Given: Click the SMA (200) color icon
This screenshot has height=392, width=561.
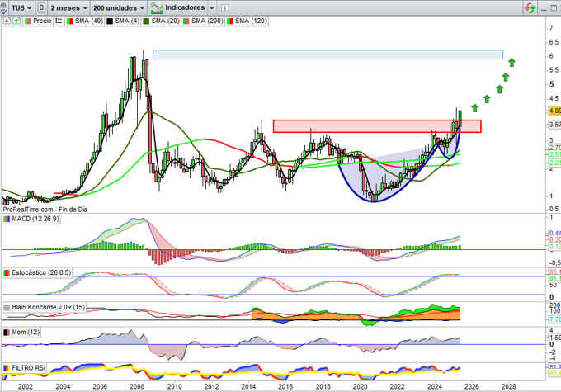Looking at the screenshot, I should point(186,21).
